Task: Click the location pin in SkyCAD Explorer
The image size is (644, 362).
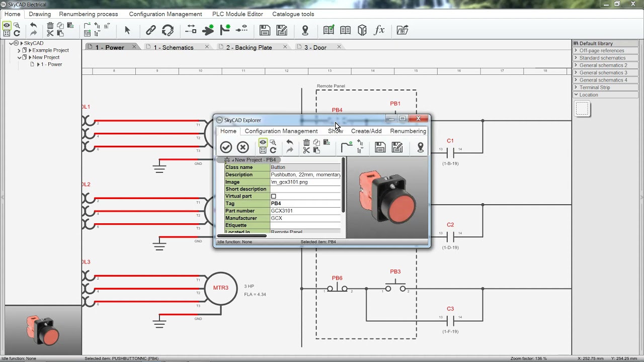Action: click(421, 147)
